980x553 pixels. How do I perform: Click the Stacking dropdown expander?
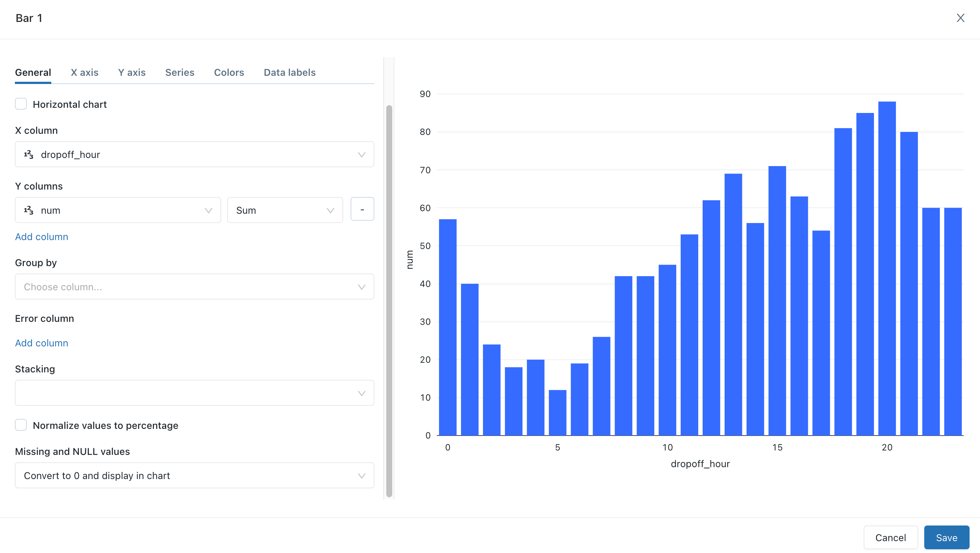pyautogui.click(x=361, y=392)
